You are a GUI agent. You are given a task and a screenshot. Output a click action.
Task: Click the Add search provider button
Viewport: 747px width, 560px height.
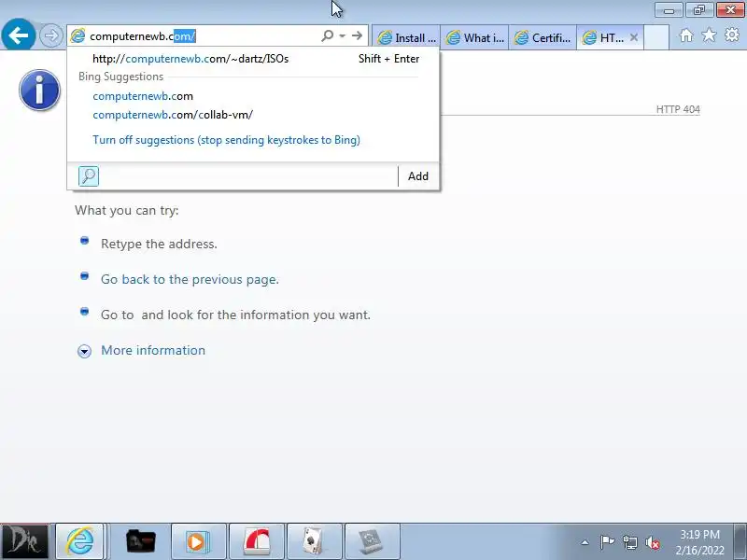(x=417, y=176)
